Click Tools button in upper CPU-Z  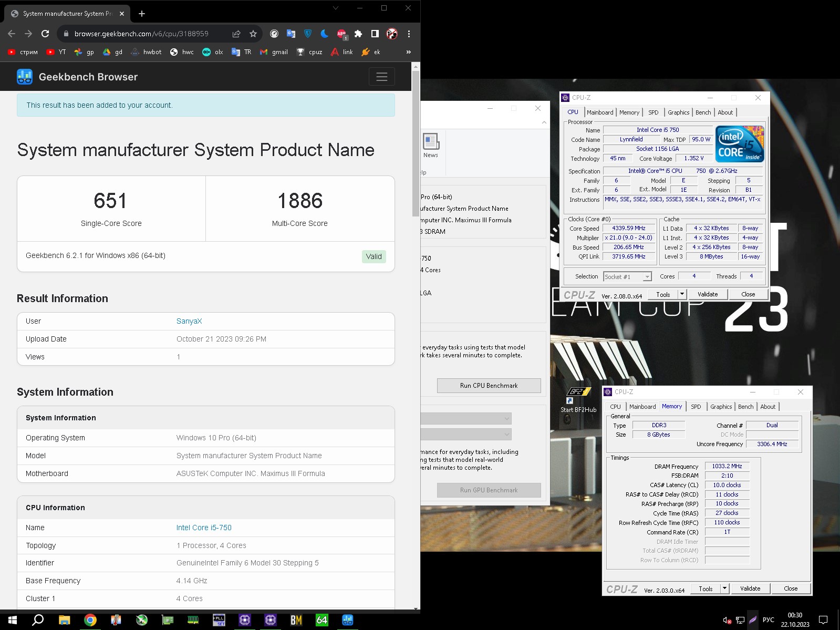tap(663, 294)
